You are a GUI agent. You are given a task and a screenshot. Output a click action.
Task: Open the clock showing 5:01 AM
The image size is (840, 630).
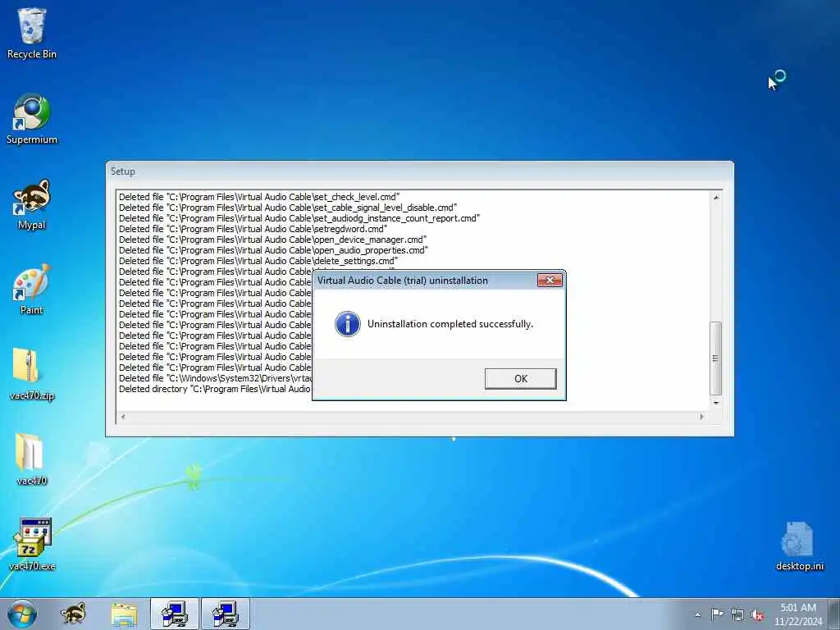pos(797,614)
